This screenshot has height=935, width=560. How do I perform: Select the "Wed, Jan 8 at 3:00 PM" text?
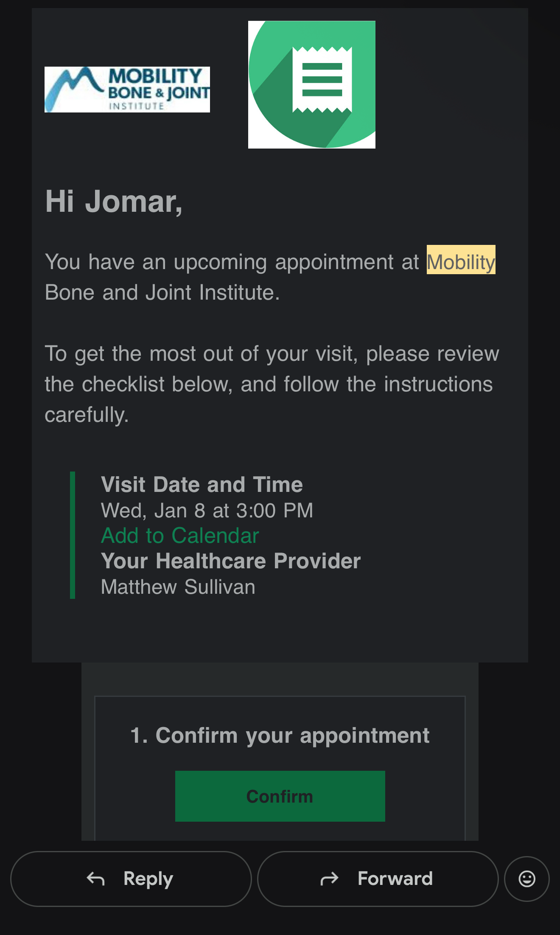coord(207,510)
